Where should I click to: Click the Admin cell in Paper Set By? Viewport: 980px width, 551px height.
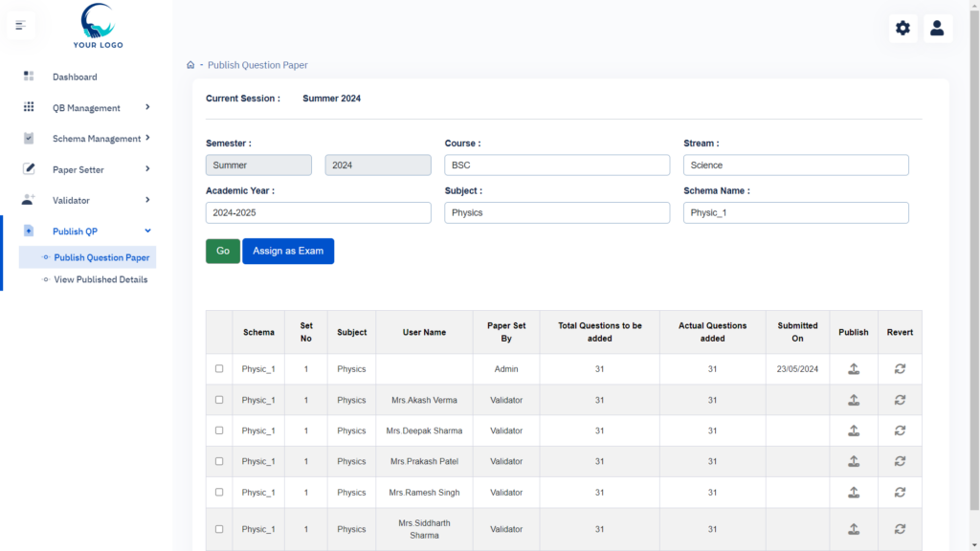pyautogui.click(x=506, y=369)
